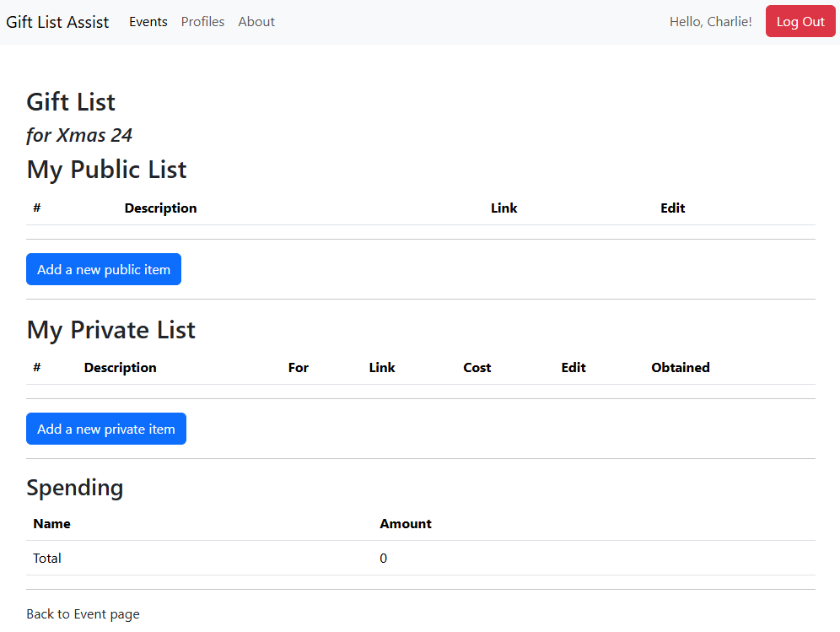Follow the Back to Event page link
This screenshot has height=632, width=840.
[x=83, y=613]
